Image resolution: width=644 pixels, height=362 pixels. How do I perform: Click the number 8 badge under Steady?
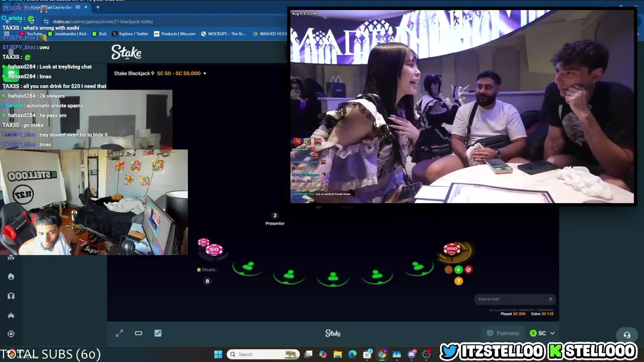click(x=207, y=281)
